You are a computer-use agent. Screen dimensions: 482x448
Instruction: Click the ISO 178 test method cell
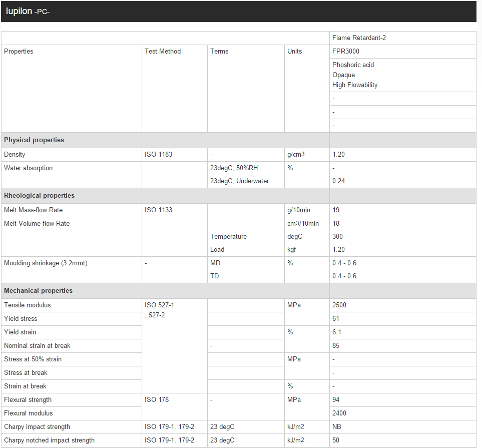tap(157, 400)
